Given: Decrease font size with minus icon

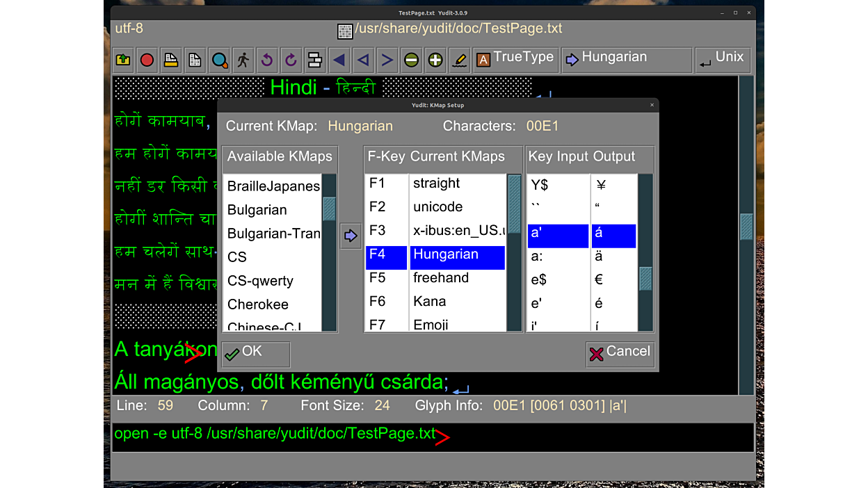Looking at the screenshot, I should [x=411, y=60].
